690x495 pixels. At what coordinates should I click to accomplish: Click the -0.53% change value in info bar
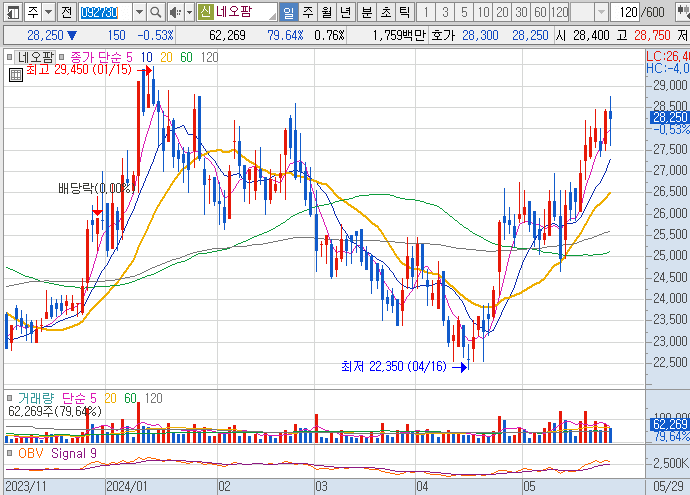[155, 35]
